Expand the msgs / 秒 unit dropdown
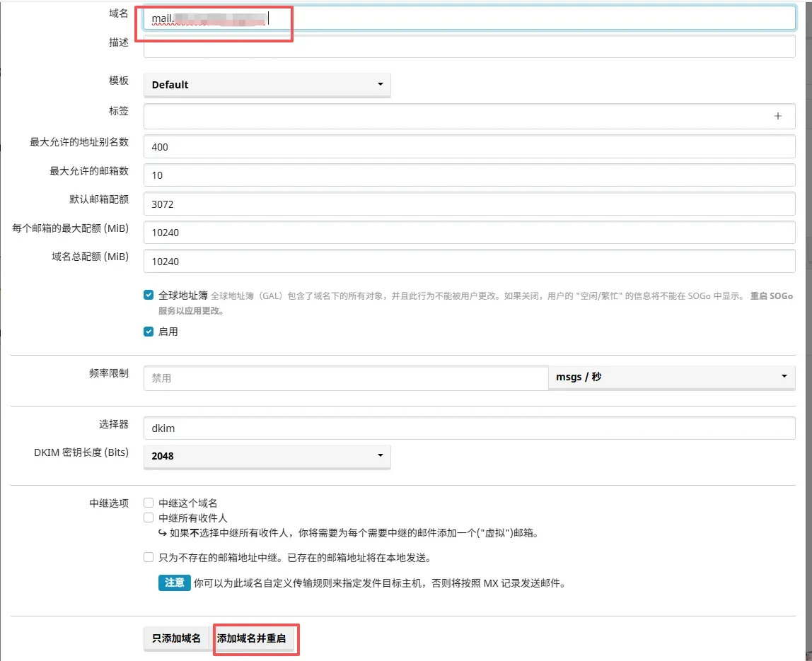The width and height of the screenshot is (812, 661). click(x=671, y=378)
